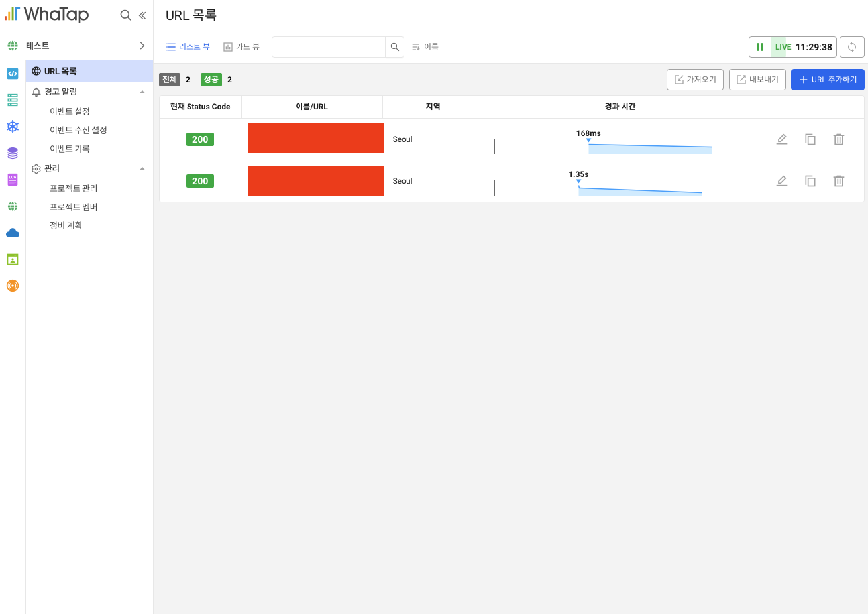This screenshot has width=868, height=614.
Task: Focus the URL search input field
Action: coord(329,47)
